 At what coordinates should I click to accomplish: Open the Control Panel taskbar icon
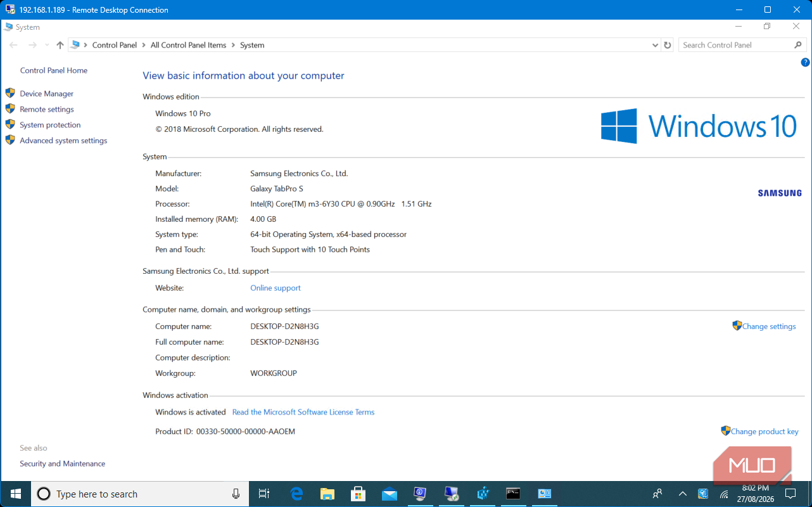coord(545,494)
